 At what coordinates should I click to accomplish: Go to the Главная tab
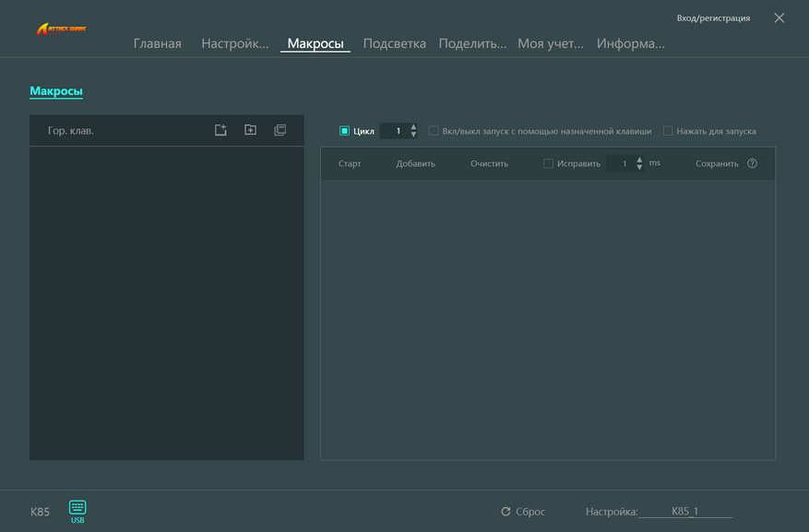pos(158,43)
